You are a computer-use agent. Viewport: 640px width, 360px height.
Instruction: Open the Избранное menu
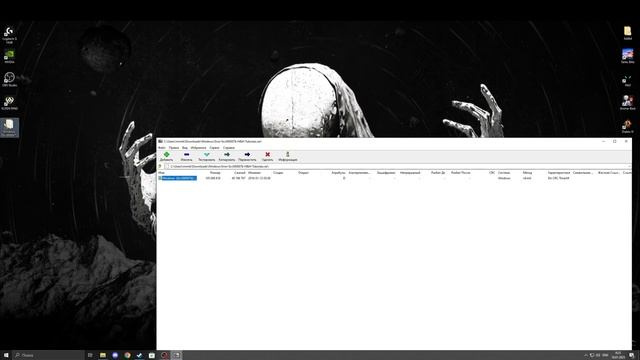click(x=198, y=148)
